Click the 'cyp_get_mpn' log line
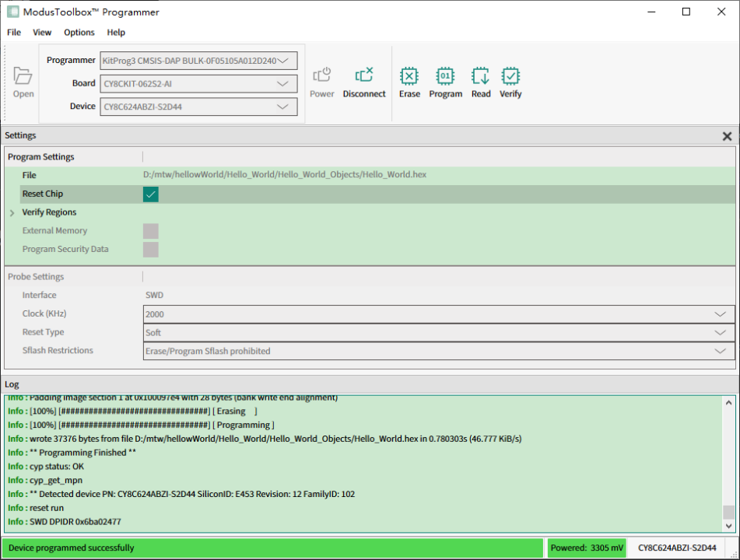 tap(45, 480)
